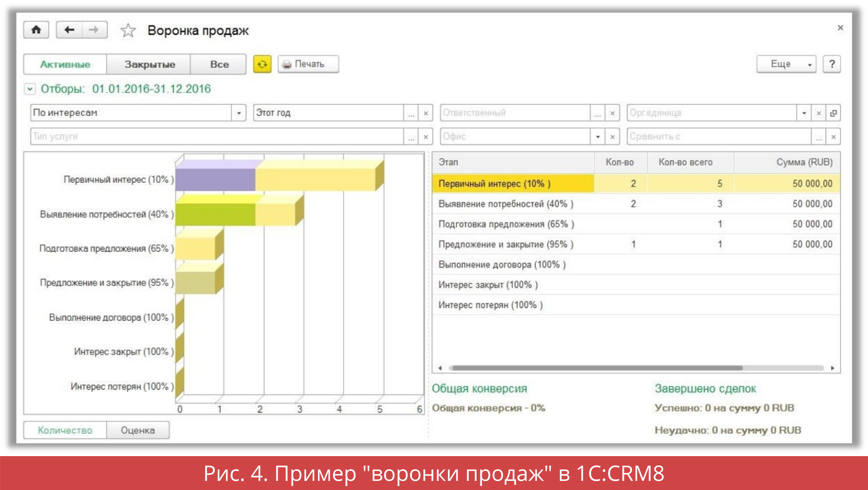868x490 pixels.
Task: Click the Успешно: 0 на сумму line
Action: tap(724, 408)
